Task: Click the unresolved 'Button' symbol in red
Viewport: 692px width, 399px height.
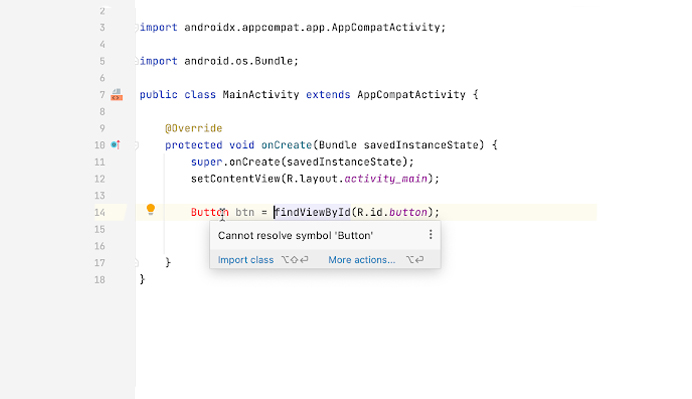Action: (x=210, y=212)
